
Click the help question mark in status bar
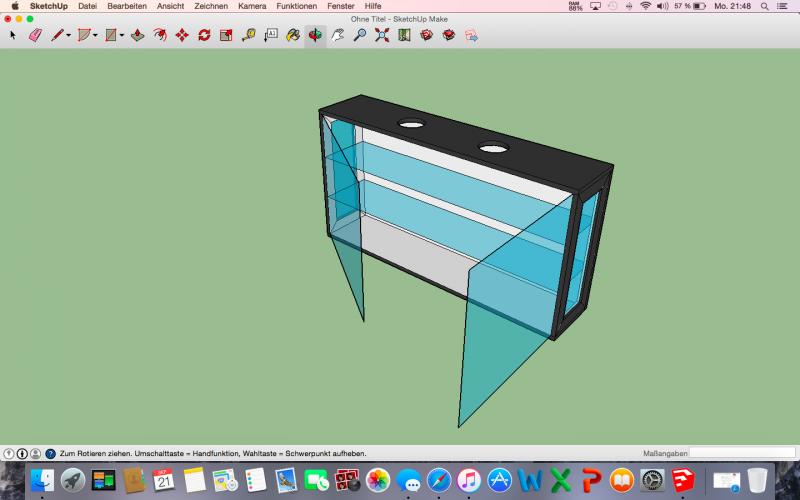50,453
